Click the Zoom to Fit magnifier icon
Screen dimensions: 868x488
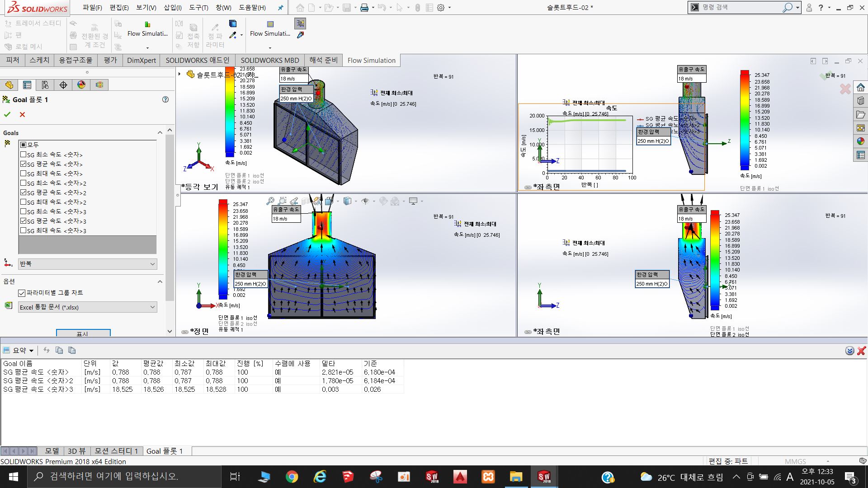pyautogui.click(x=270, y=201)
